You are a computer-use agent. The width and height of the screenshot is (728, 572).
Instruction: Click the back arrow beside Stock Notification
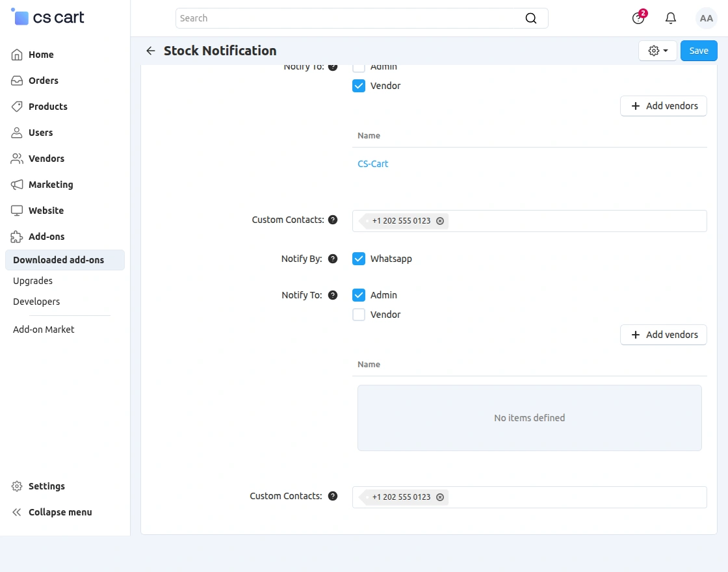pyautogui.click(x=151, y=51)
